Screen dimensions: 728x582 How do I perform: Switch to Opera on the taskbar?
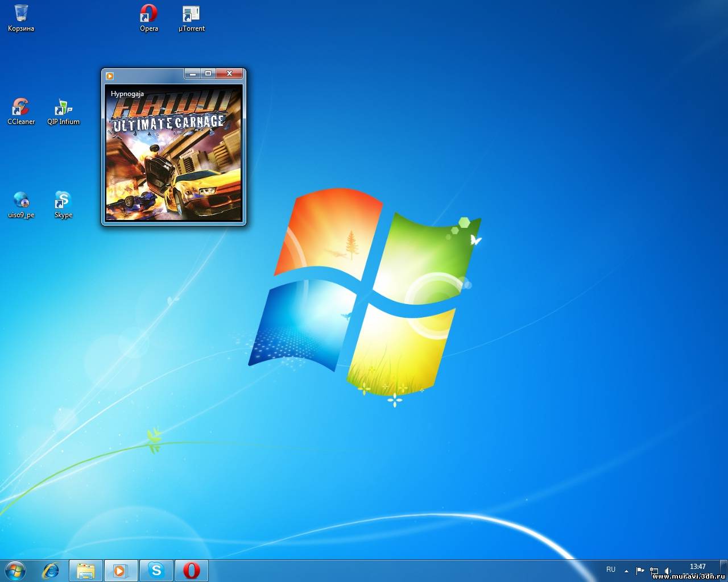191,570
